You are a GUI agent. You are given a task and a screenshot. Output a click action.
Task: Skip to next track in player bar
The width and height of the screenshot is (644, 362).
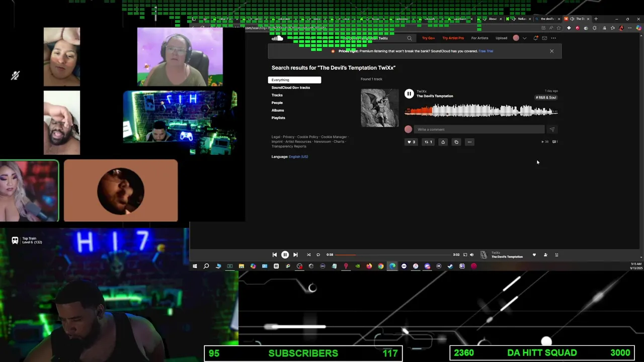[295, 255]
